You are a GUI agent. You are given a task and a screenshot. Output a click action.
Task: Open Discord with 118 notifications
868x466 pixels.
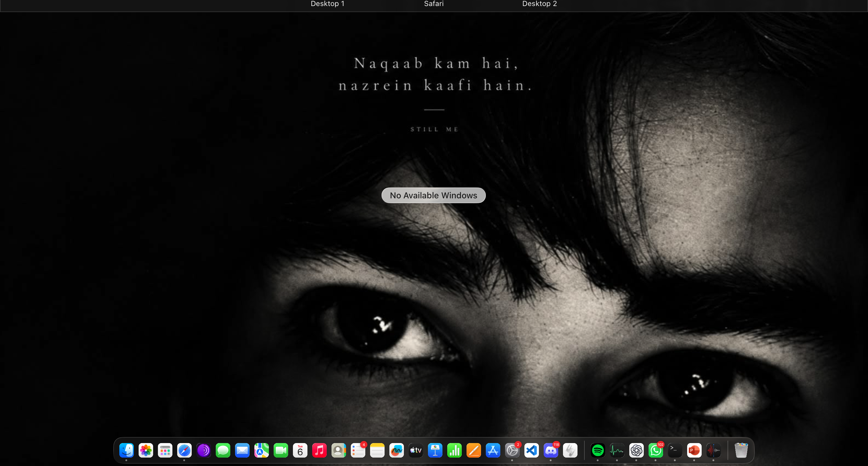point(551,450)
